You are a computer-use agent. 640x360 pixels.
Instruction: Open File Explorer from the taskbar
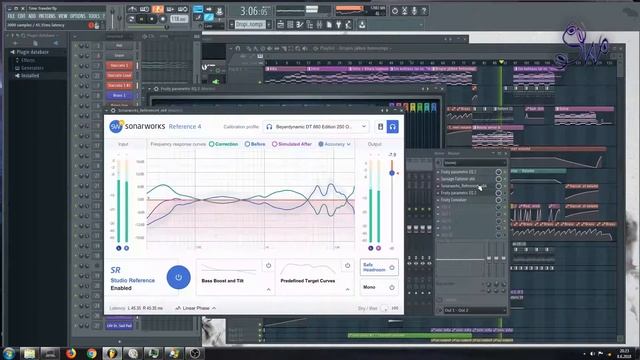pyautogui.click(x=29, y=353)
